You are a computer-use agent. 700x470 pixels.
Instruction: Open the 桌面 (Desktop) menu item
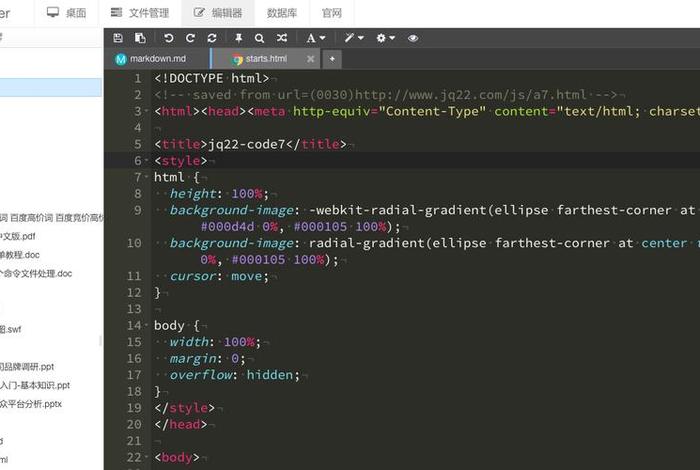point(67,13)
